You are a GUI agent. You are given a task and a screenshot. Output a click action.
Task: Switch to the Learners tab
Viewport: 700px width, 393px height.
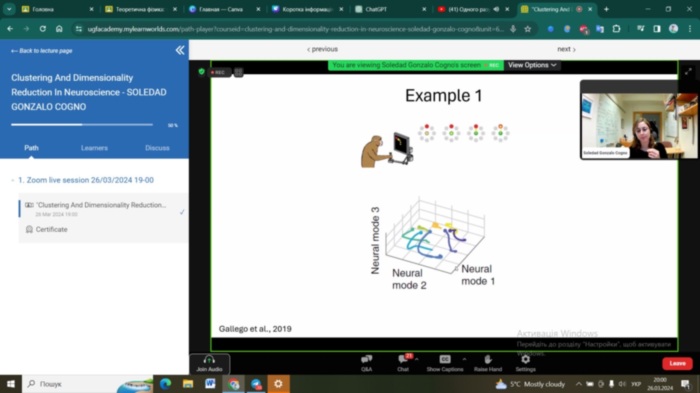tap(94, 148)
